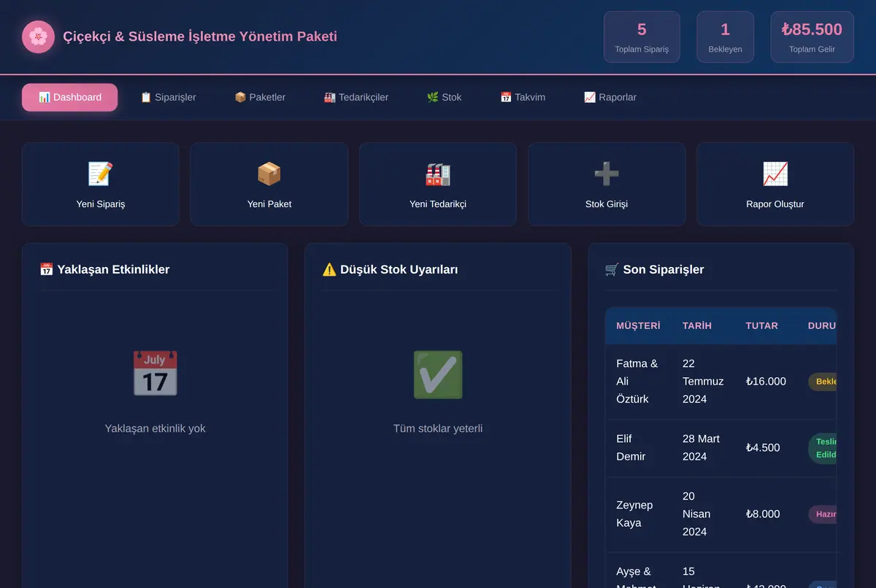This screenshot has height=588, width=876.
Task: Click the shopping cart icon beside Son Siparişler
Action: pyautogui.click(x=612, y=269)
